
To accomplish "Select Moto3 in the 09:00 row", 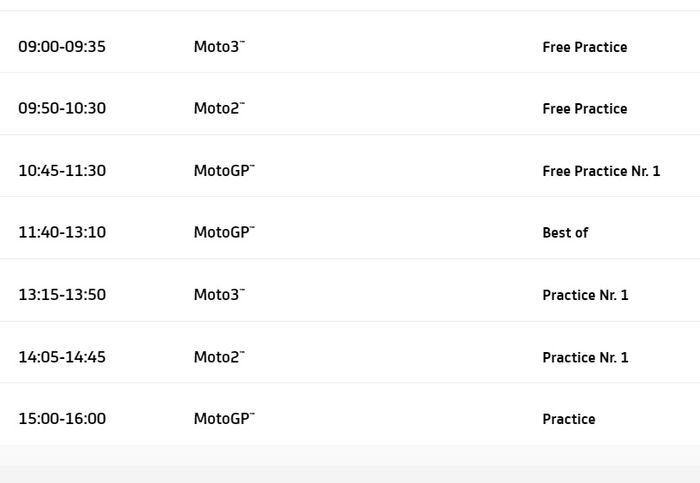I will 219,46.
